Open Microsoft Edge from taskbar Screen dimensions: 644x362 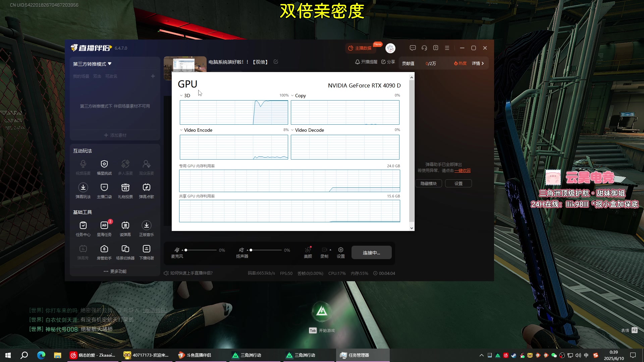tap(41, 355)
